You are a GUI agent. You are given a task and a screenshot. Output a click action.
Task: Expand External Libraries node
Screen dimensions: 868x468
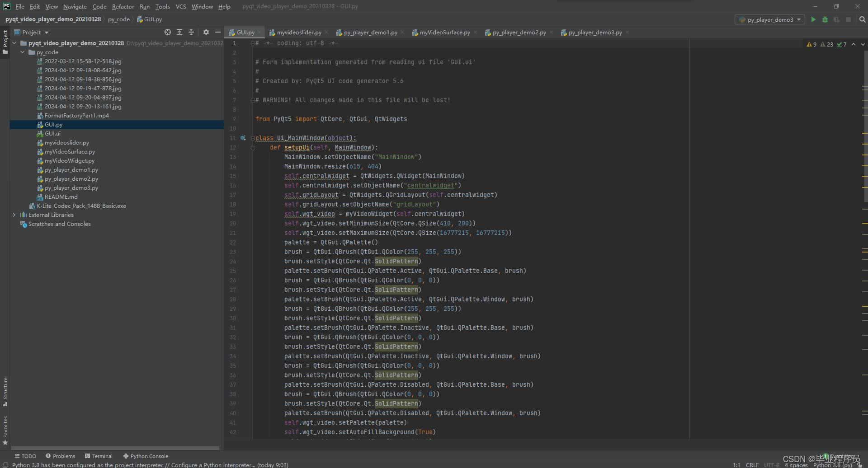(14, 215)
